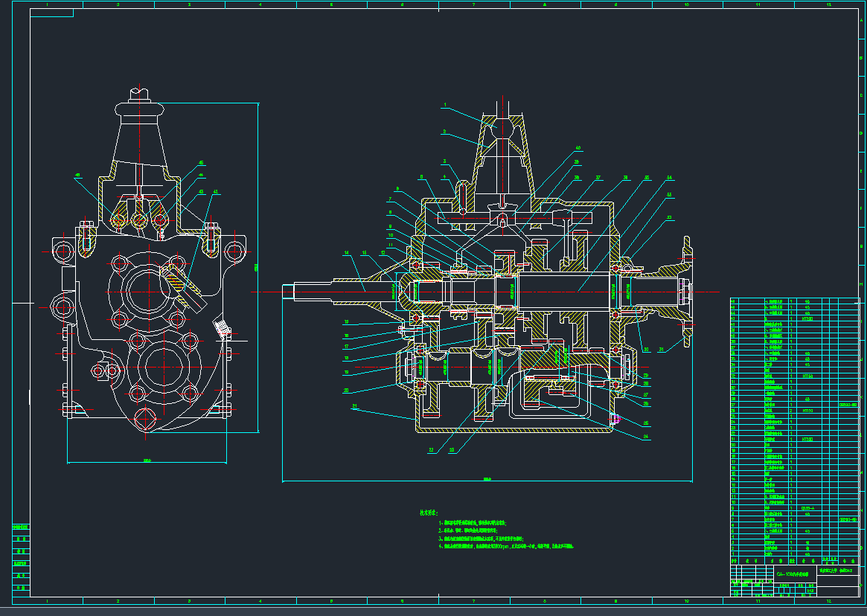The height and width of the screenshot is (616, 867).
Task: Click the CA-10B drawing name in title block
Action: tap(789, 574)
